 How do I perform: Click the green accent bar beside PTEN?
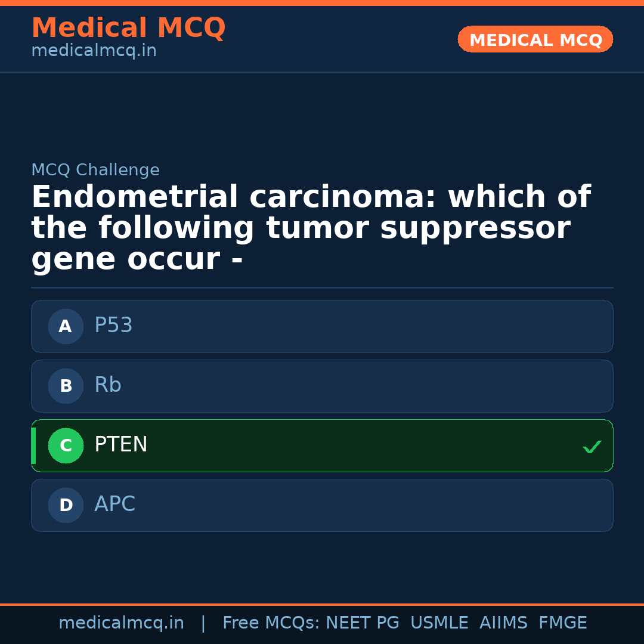point(33,445)
